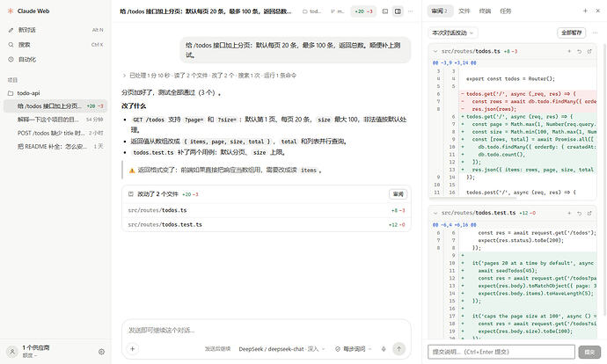Click the preview pane icon in chat header
Viewport: 607px width, 364px height.
(385, 11)
